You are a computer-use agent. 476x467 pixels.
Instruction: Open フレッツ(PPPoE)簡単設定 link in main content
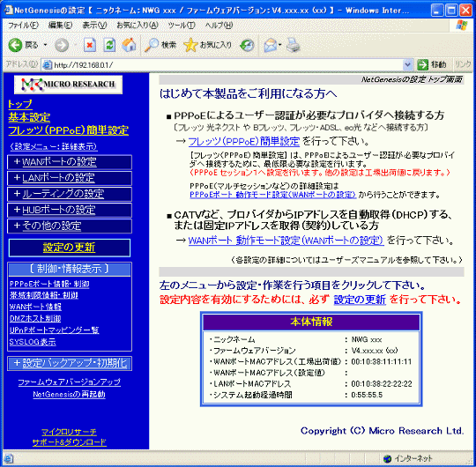pos(244,141)
